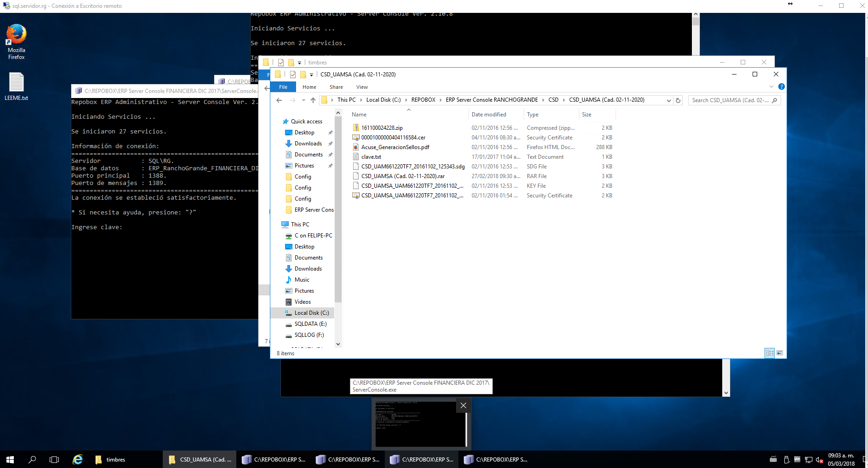Click CSD breadcrumb segment
This screenshot has height=468, width=868.
[x=554, y=100]
